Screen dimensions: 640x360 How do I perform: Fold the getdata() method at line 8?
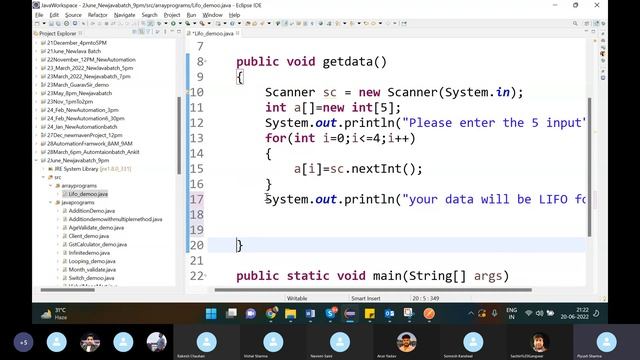(205, 62)
